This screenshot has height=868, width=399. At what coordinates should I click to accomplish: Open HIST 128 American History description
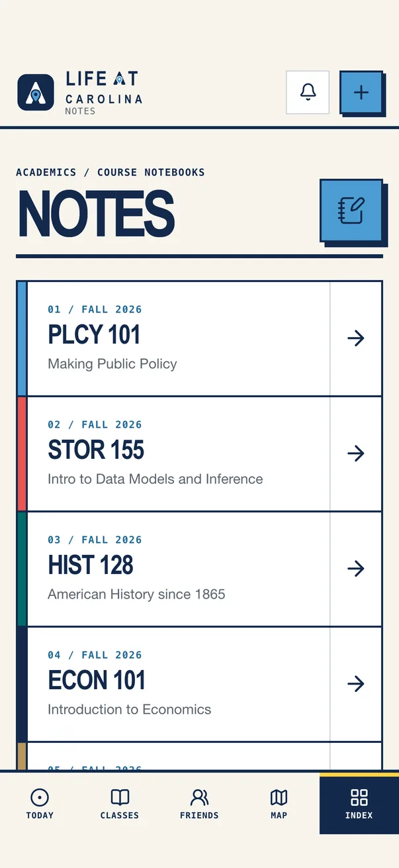pyautogui.click(x=136, y=594)
